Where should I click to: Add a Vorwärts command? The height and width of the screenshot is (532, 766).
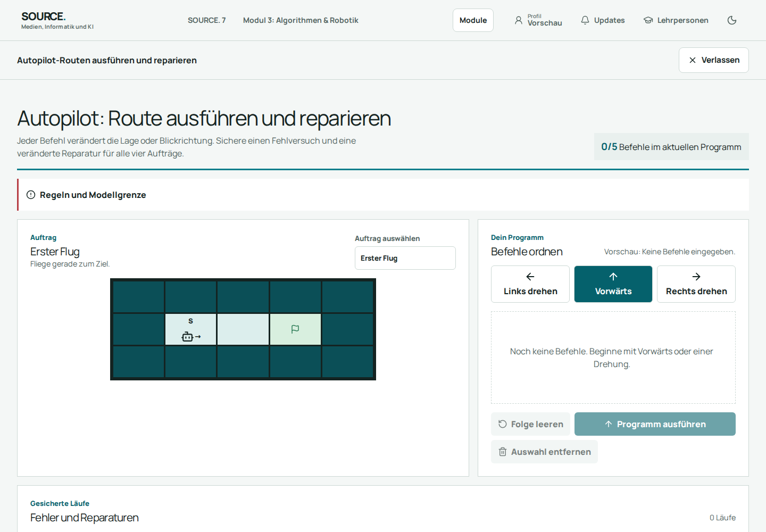tap(613, 284)
